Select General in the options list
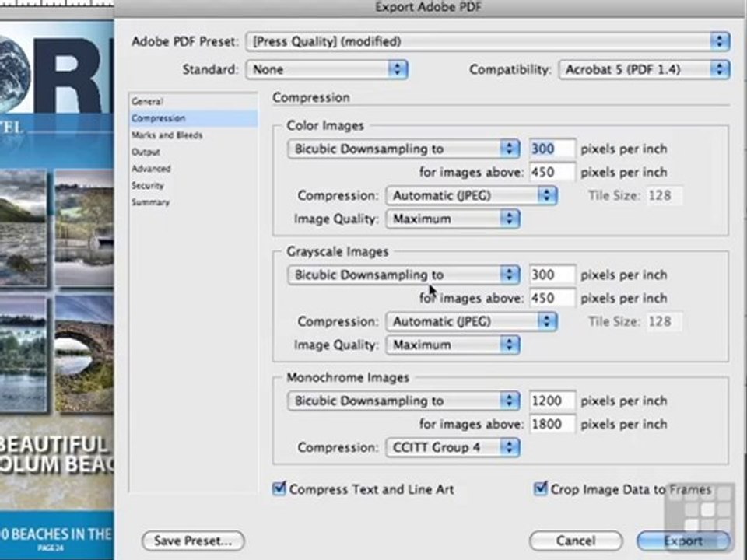Screen dimensions: 747x560 [194, 101]
